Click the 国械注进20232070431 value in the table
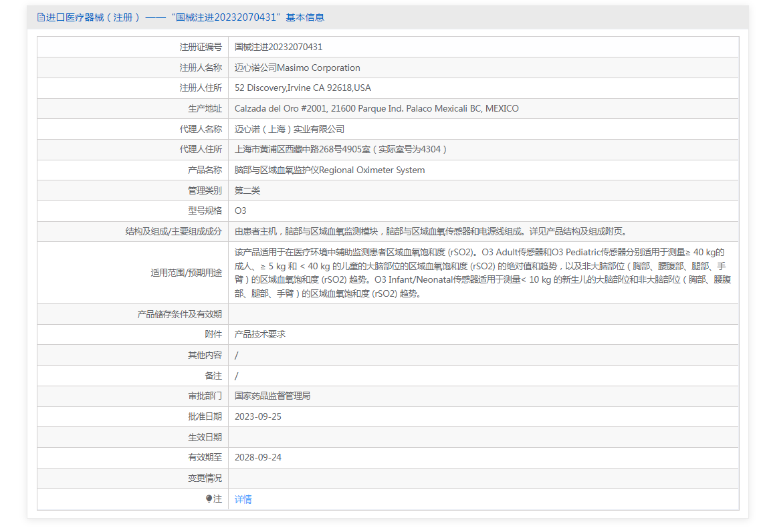This screenshot has height=532, width=761. [x=279, y=47]
